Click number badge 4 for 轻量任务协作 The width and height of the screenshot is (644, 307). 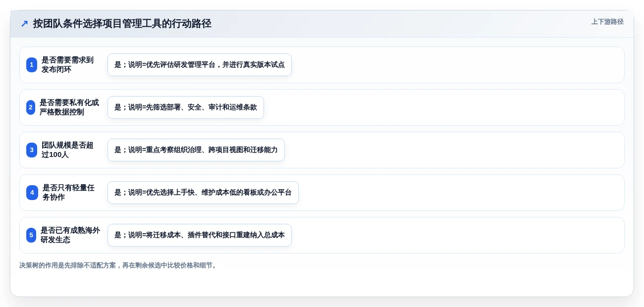click(32, 193)
